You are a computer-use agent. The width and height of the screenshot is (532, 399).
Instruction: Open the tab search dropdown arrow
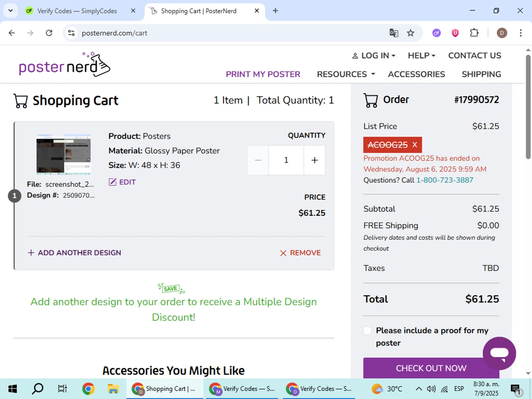coord(11,11)
